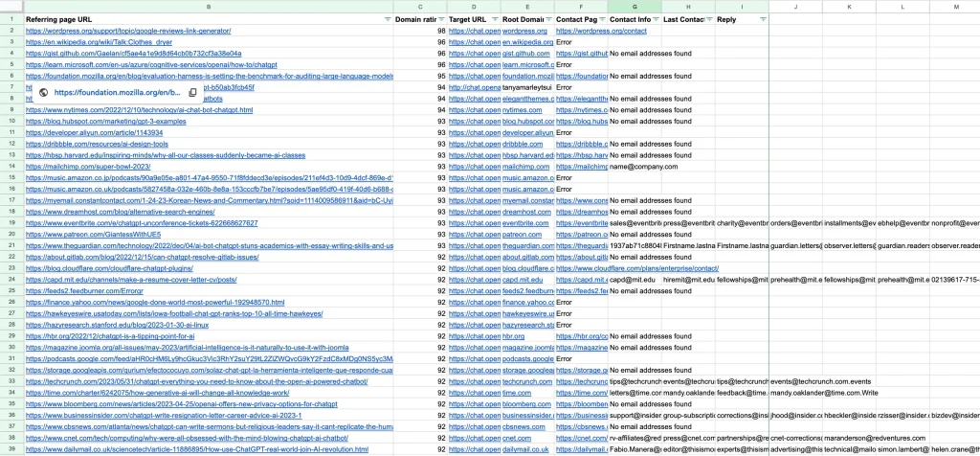The image size is (980, 456).
Task: Click the globe icon in the link preview
Action: pyautogui.click(x=43, y=93)
